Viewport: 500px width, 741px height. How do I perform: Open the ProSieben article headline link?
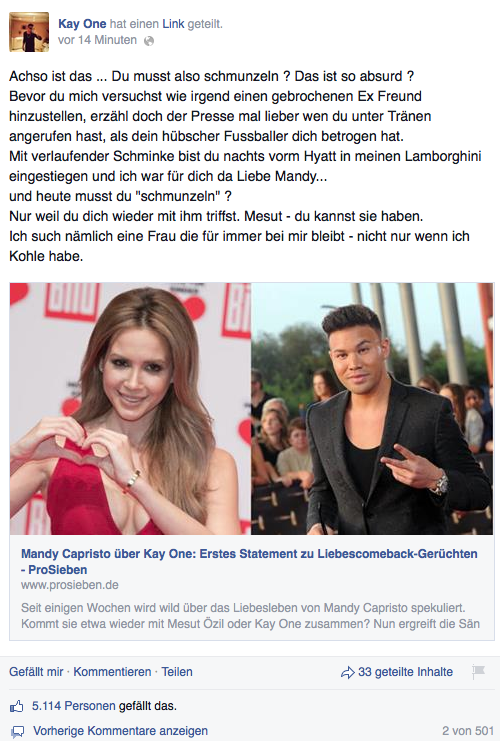pyautogui.click(x=249, y=561)
